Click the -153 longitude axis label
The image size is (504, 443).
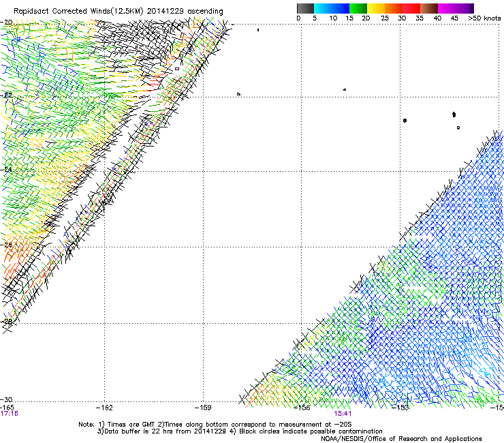(400, 408)
